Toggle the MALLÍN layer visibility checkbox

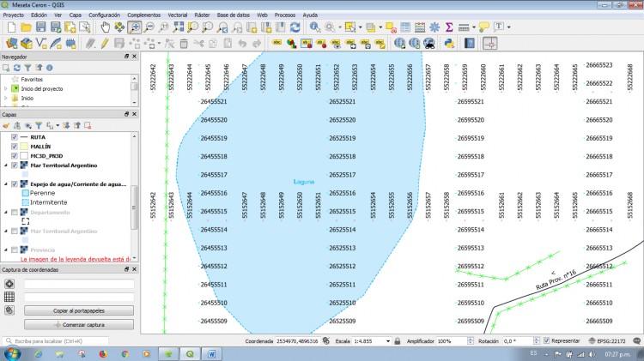[x=15, y=147]
